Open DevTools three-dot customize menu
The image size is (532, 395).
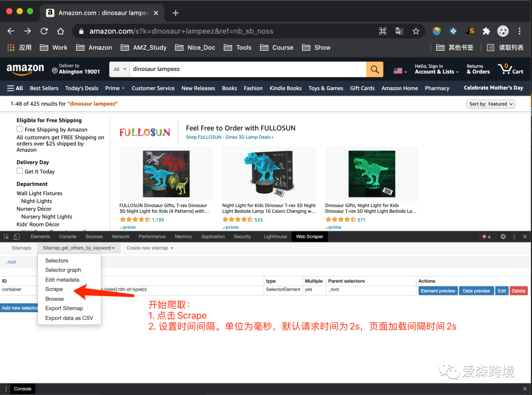pyautogui.click(x=514, y=236)
